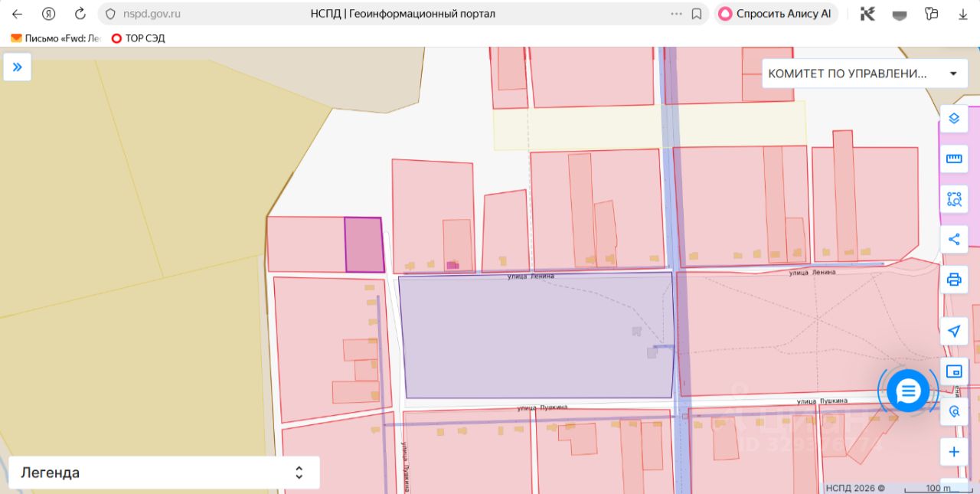Expand the Легенда panel
The height and width of the screenshot is (494, 980).
point(164,473)
